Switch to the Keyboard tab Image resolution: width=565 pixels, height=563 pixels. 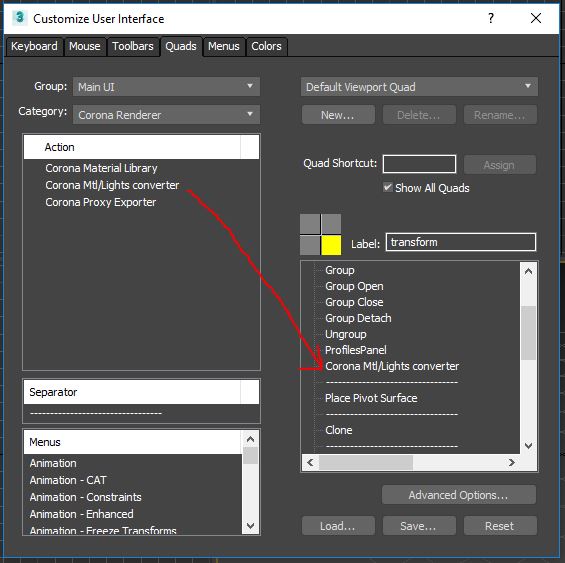pyautogui.click(x=34, y=46)
